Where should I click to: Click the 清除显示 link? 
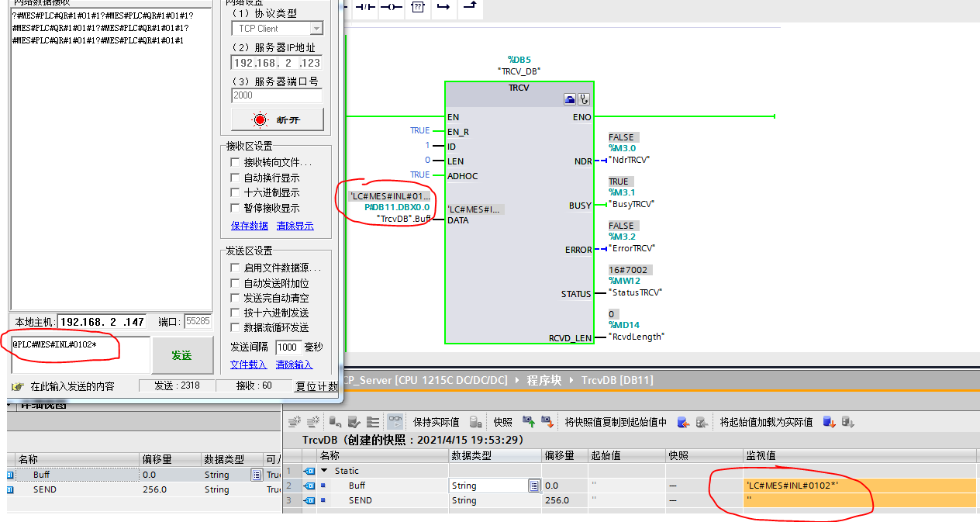click(x=295, y=226)
